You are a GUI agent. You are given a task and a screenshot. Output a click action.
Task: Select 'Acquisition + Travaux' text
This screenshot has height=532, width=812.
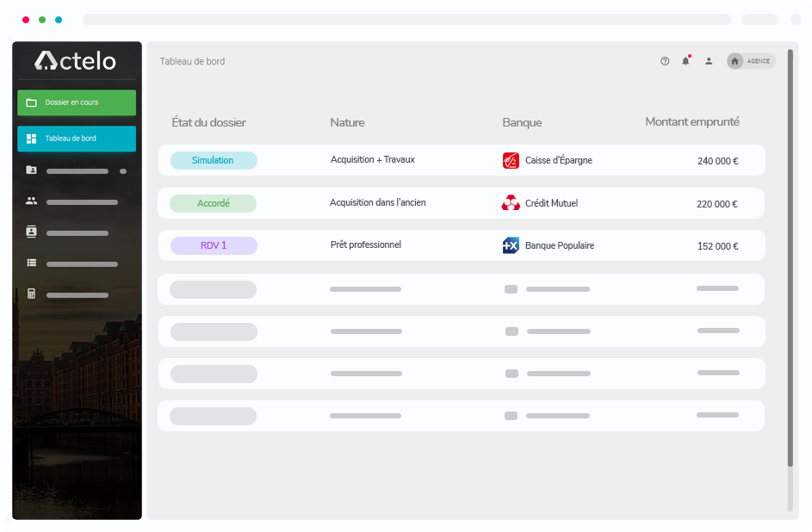[x=373, y=159]
